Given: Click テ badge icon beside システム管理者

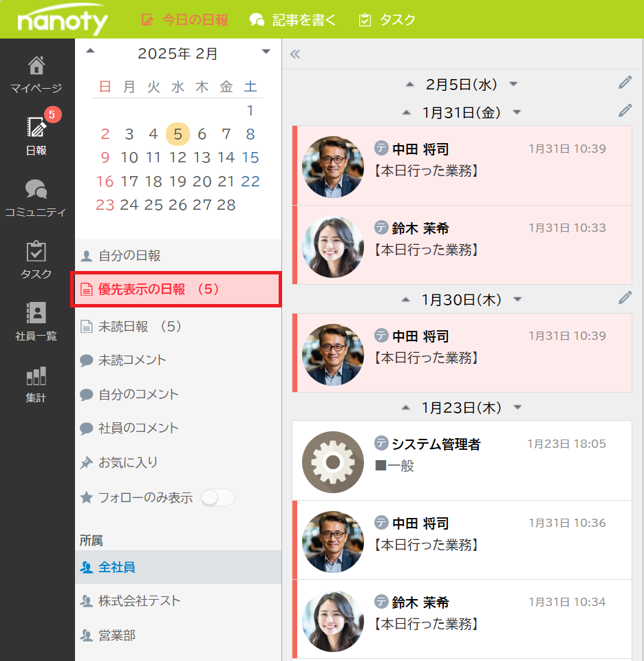Looking at the screenshot, I should click(381, 443).
